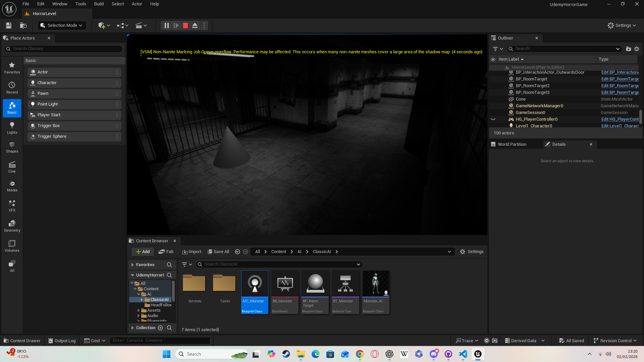
Task: Switch to the World Partition tab
Action: pos(512,144)
